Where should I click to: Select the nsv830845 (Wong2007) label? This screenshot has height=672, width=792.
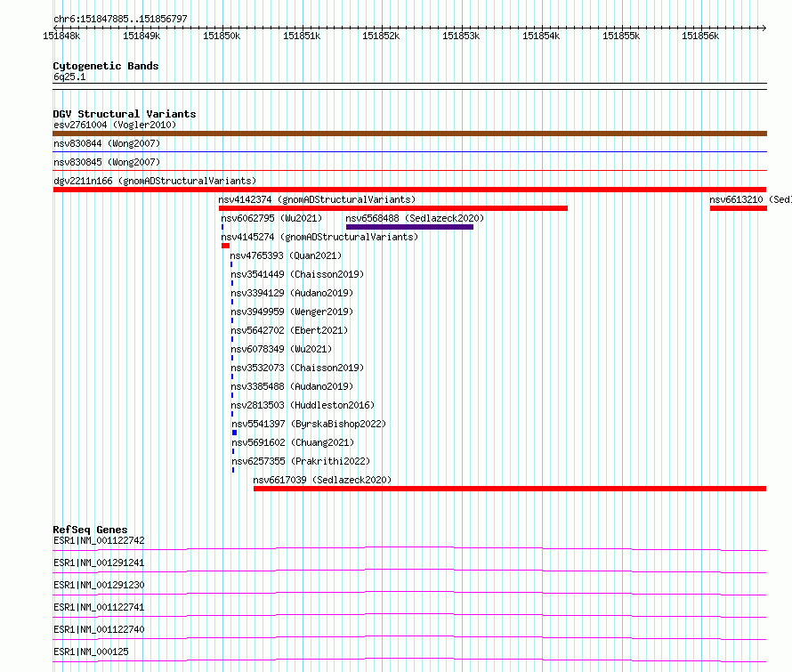(107, 162)
